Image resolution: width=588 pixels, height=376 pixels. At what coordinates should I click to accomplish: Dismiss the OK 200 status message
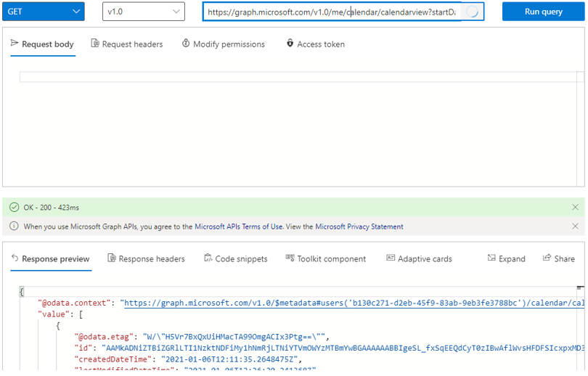tap(576, 208)
